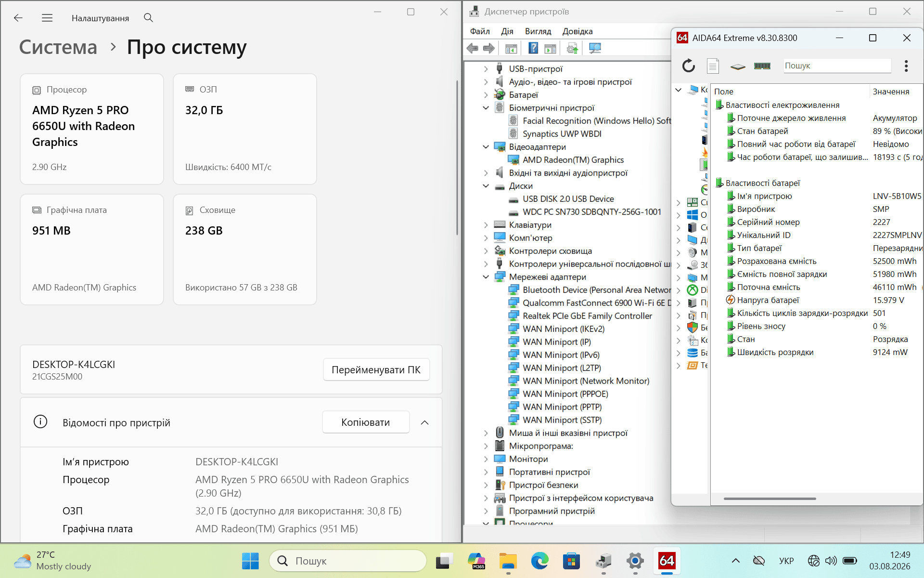Collapse the Відомості про пристрій section chevron
This screenshot has height=578, width=924.
coord(424,422)
